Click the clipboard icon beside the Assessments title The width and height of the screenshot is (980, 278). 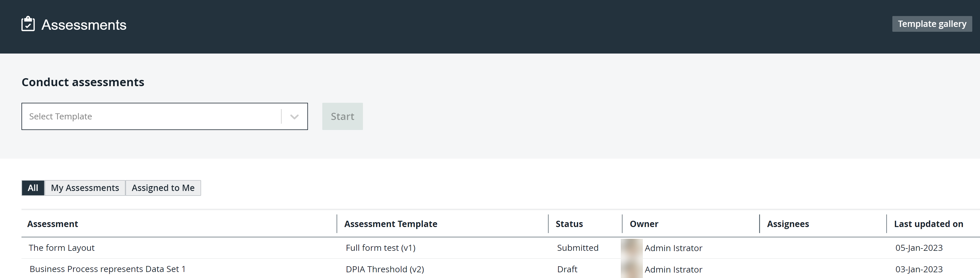click(28, 24)
